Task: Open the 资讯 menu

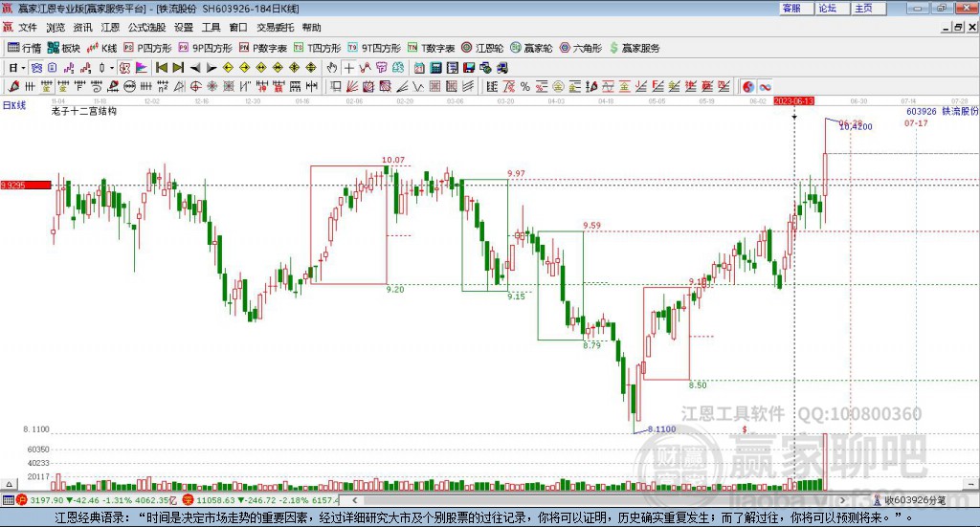Action: (82, 28)
